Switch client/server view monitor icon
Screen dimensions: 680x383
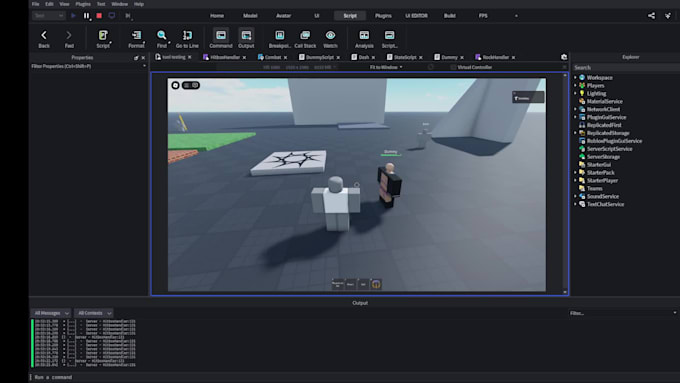[112, 16]
